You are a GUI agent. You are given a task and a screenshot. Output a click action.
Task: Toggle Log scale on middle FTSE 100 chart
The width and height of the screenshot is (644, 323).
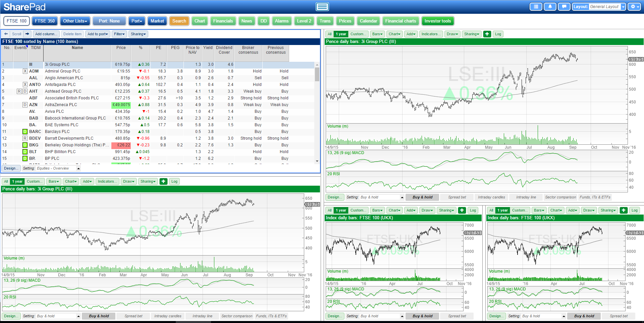[x=473, y=210]
